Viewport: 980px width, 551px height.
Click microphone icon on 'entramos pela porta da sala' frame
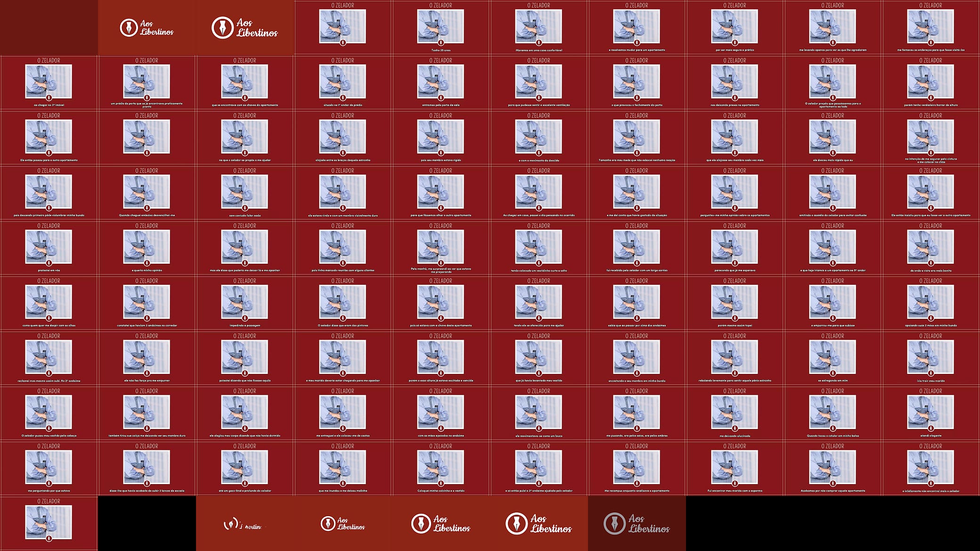441,97
